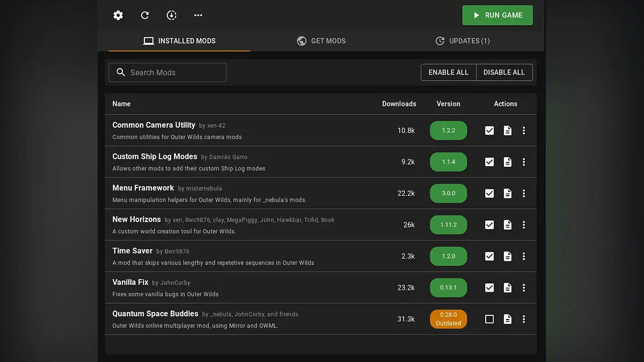Click the 0.28.0 Outdated version badge
Viewport: 644px width, 362px height.
pos(449,319)
